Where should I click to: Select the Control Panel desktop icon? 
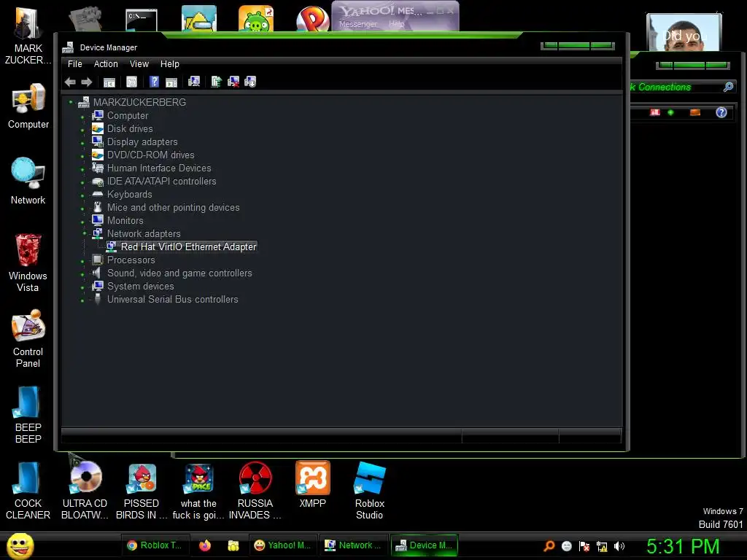[x=28, y=338]
